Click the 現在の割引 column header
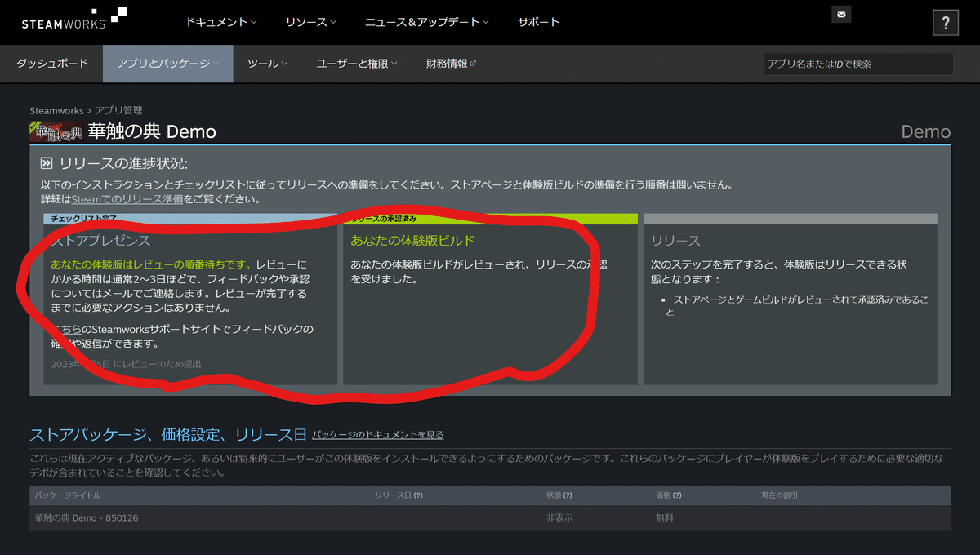 pyautogui.click(x=779, y=495)
